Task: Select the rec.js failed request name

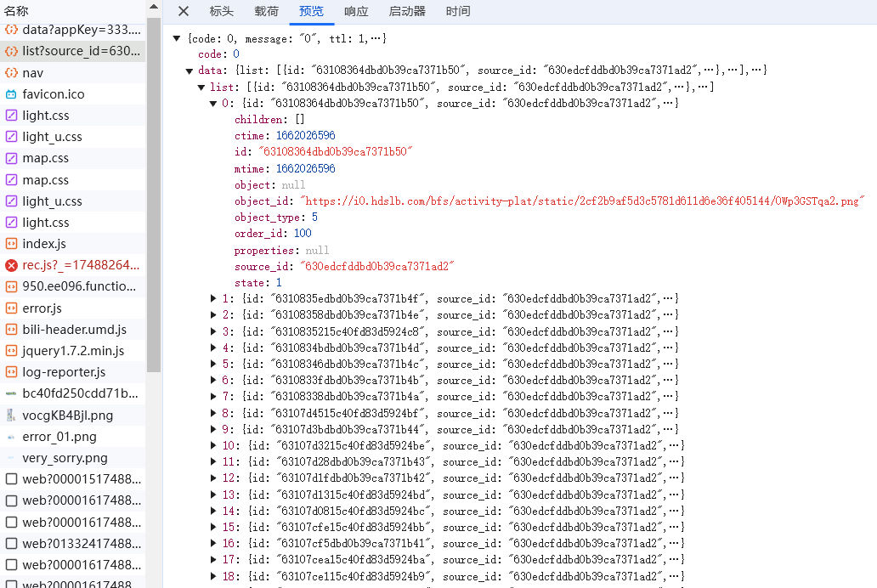Action: 81,265
